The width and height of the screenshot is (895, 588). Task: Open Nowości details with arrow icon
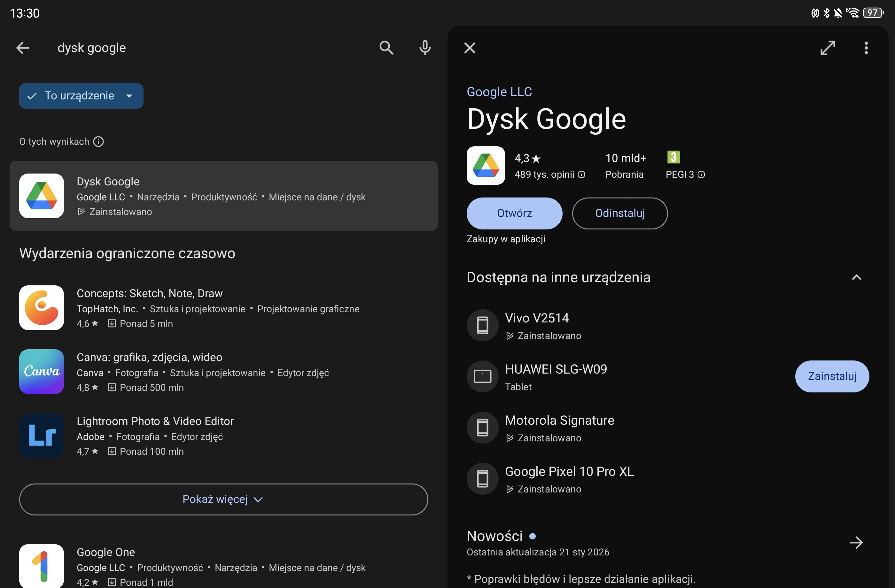point(856,543)
